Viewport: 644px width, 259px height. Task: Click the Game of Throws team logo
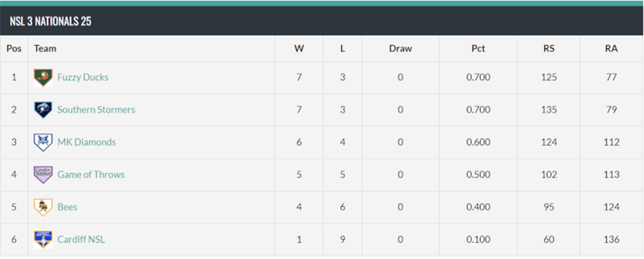[43, 175]
